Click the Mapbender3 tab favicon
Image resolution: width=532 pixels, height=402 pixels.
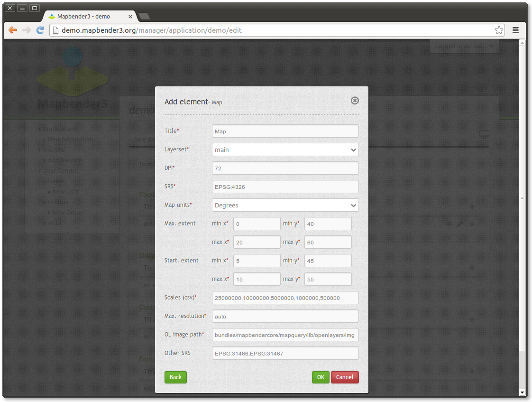52,16
